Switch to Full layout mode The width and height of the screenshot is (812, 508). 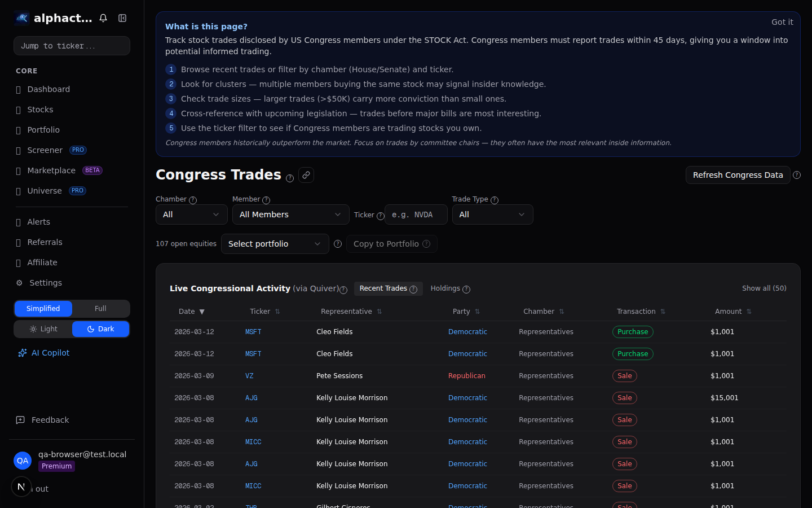(100, 309)
